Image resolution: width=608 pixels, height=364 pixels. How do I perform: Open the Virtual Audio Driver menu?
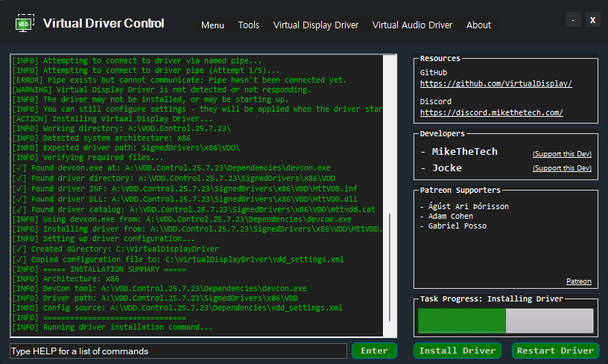(x=412, y=25)
